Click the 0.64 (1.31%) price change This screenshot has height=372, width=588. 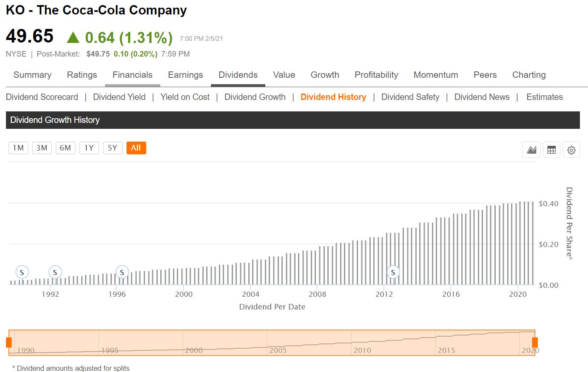pyautogui.click(x=129, y=37)
